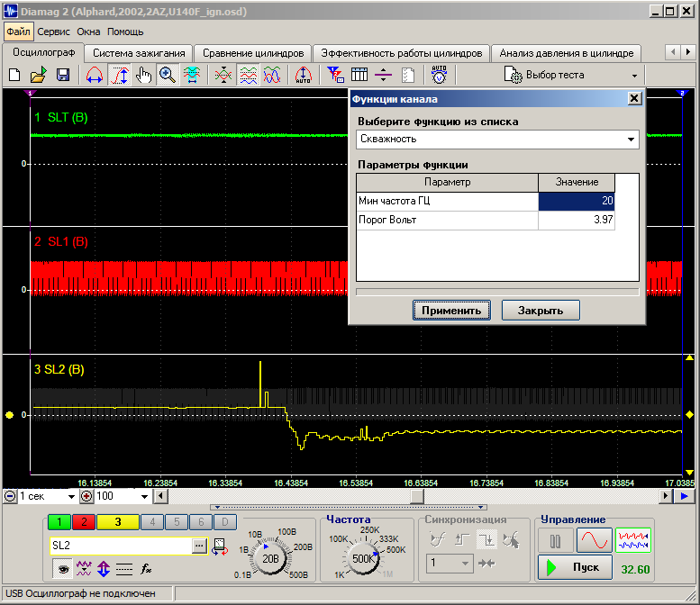Switch to Анализ давления в цилиндре tab
This screenshot has width=700, height=605.
point(566,53)
